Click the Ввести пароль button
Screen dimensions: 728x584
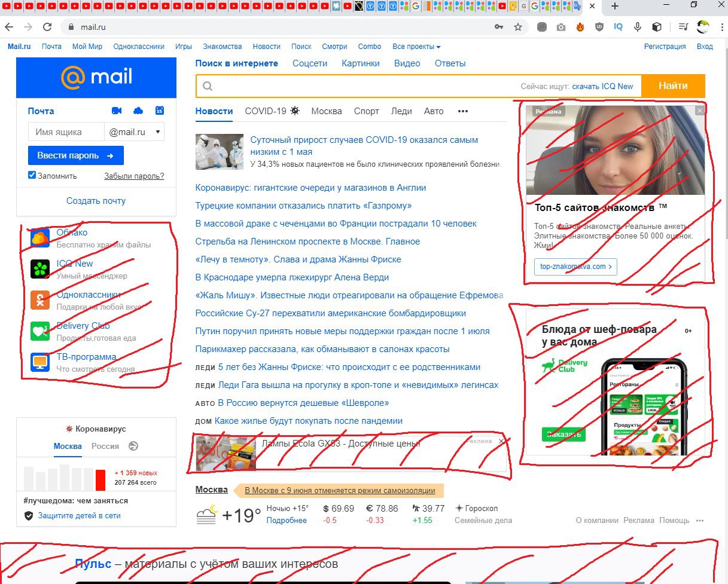[76, 155]
